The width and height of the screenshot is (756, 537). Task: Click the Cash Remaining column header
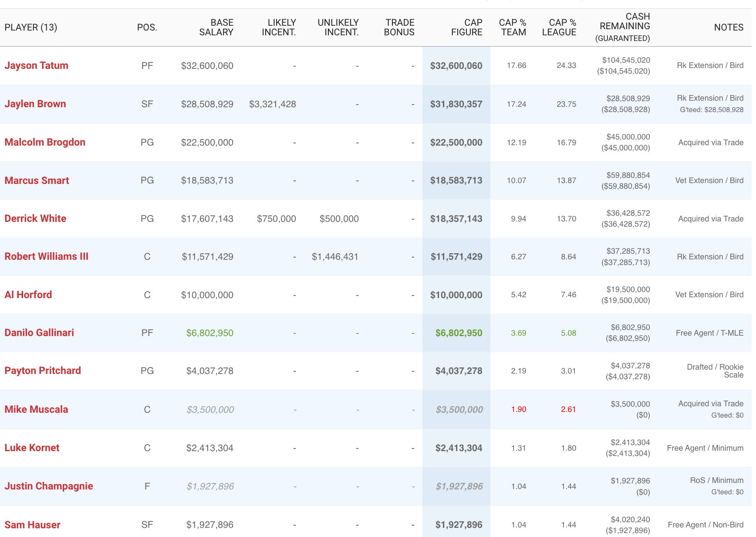(624, 27)
